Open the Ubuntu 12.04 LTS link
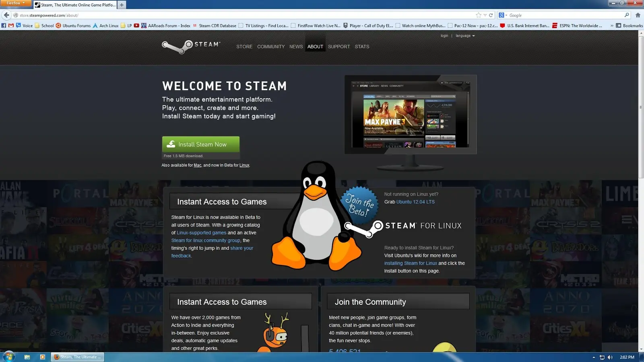Screen dimensions: 644x362 (415, 202)
